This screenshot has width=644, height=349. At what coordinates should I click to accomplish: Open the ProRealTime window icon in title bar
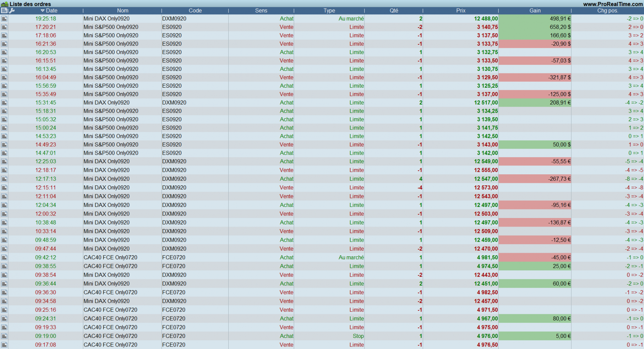pyautogui.click(x=4, y=4)
